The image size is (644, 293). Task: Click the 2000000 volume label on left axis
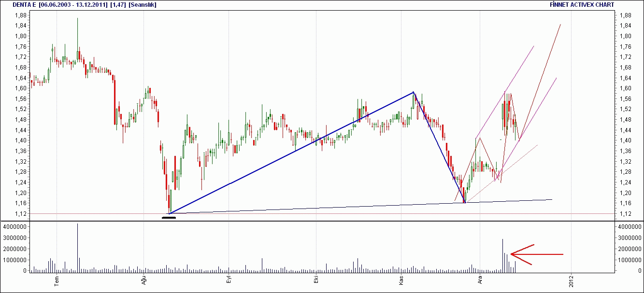click(x=15, y=249)
